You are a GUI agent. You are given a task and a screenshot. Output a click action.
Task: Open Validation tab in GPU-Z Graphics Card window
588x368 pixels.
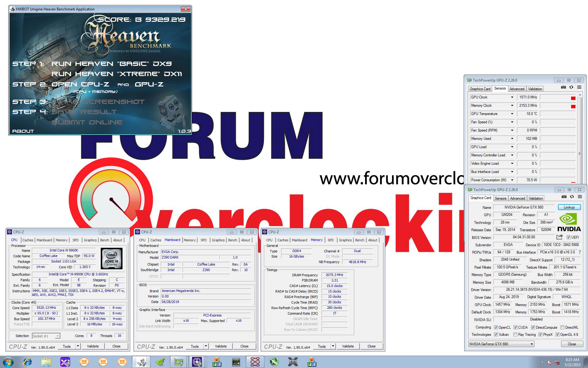(536, 198)
